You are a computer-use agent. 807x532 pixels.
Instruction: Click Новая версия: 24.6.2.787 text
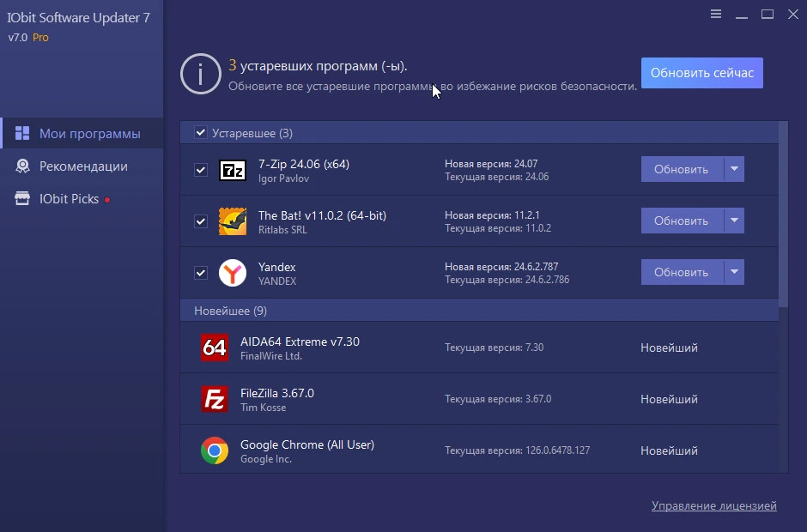pos(501,267)
